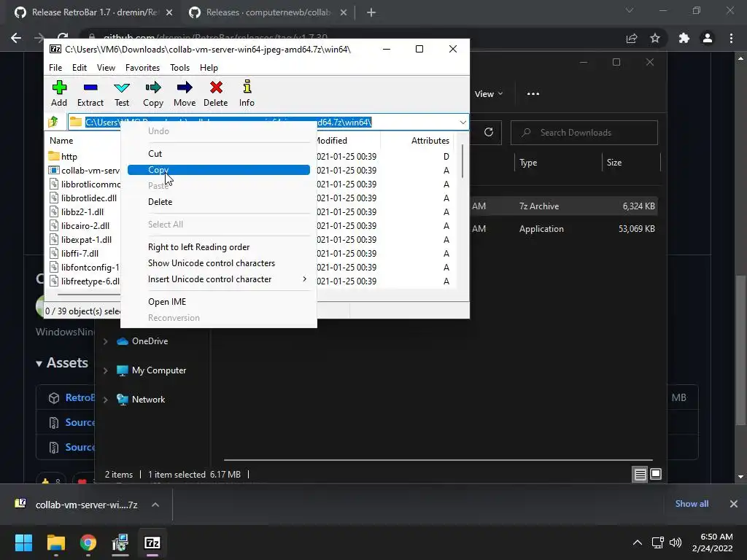This screenshot has width=747, height=560.
Task: Select Show Unicode control characters
Action: (x=219, y=263)
